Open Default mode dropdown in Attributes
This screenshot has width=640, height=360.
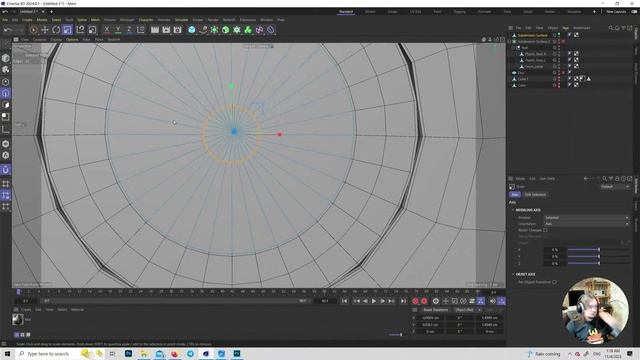click(x=616, y=187)
